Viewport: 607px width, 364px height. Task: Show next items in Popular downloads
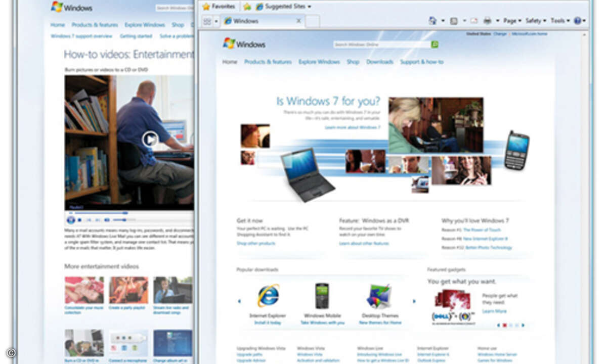[x=414, y=301]
